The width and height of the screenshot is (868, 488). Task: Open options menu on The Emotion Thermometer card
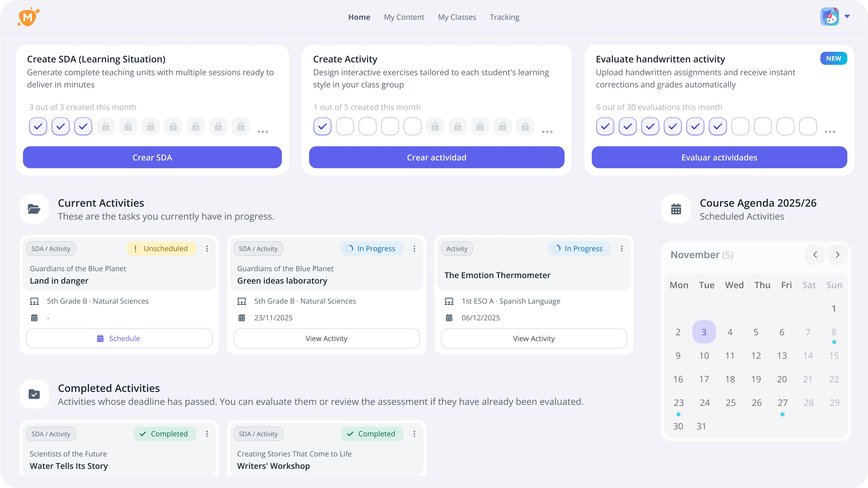(622, 249)
